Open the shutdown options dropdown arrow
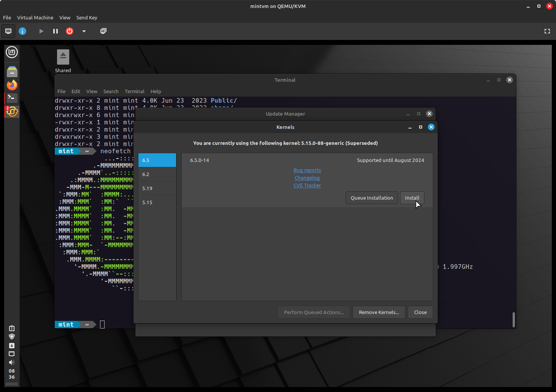This screenshot has height=392, width=556. 84,31
